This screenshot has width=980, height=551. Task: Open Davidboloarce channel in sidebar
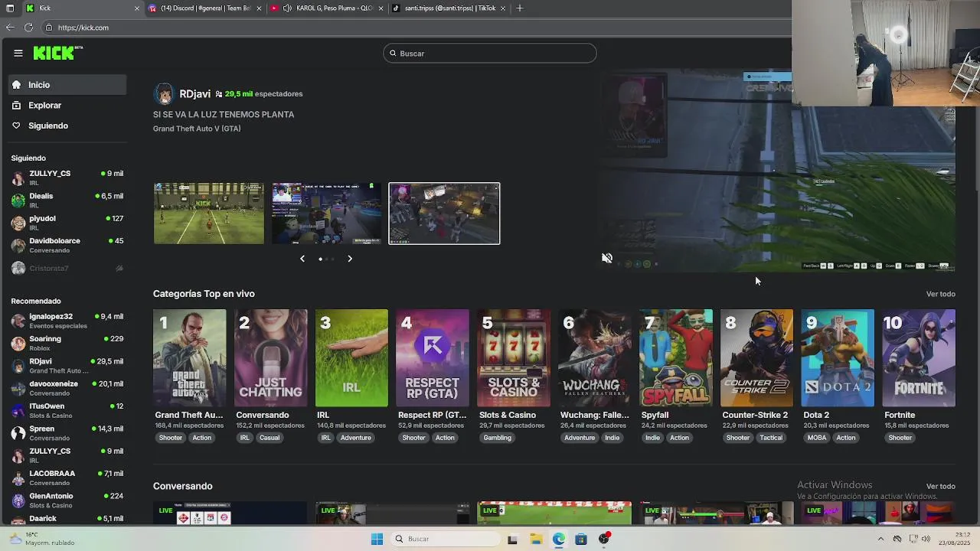67,245
